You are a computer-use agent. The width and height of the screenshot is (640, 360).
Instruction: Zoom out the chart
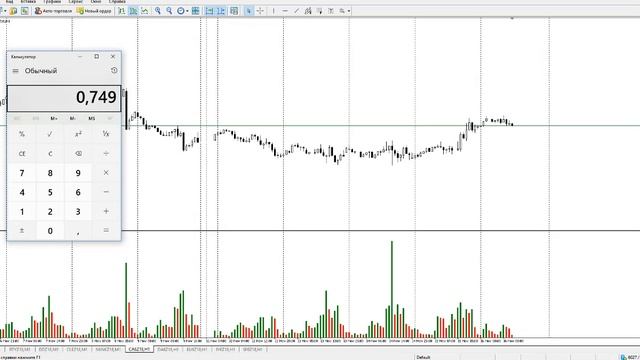pyautogui.click(x=169, y=11)
